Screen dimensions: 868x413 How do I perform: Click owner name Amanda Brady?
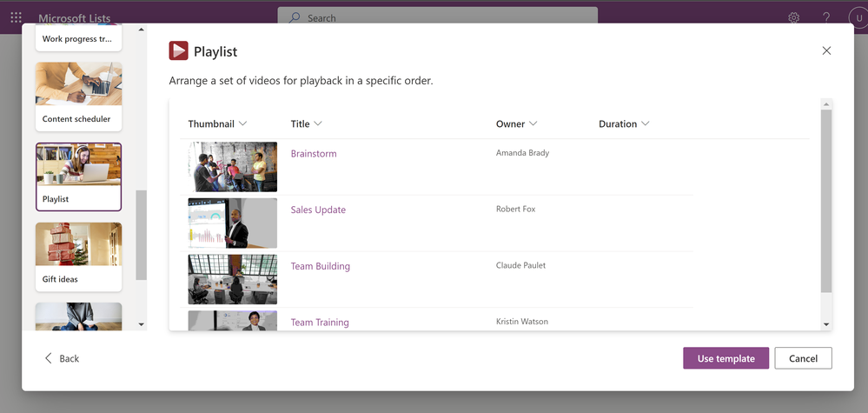pyautogui.click(x=522, y=153)
